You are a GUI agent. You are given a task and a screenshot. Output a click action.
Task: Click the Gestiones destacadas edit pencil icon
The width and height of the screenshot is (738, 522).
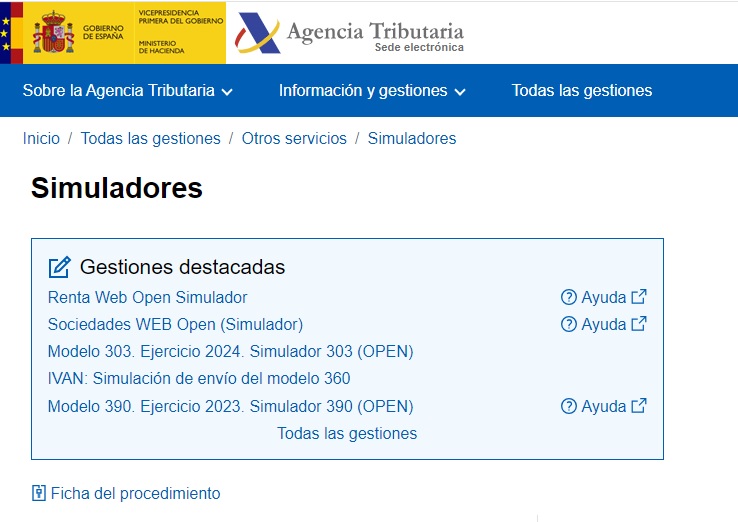click(60, 267)
